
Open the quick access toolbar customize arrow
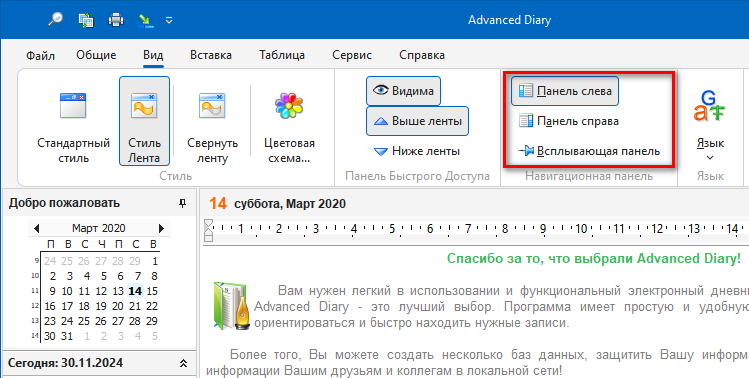pyautogui.click(x=169, y=20)
